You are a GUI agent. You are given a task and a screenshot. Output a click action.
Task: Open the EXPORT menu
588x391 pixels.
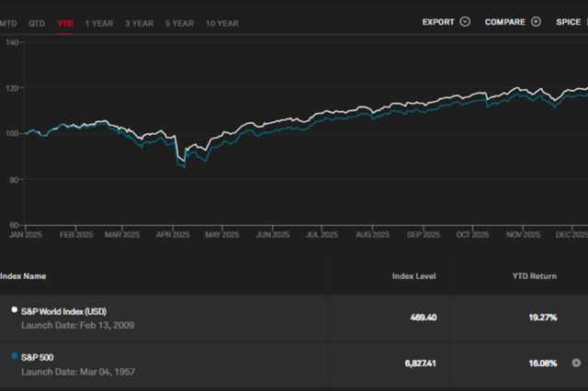pos(438,22)
